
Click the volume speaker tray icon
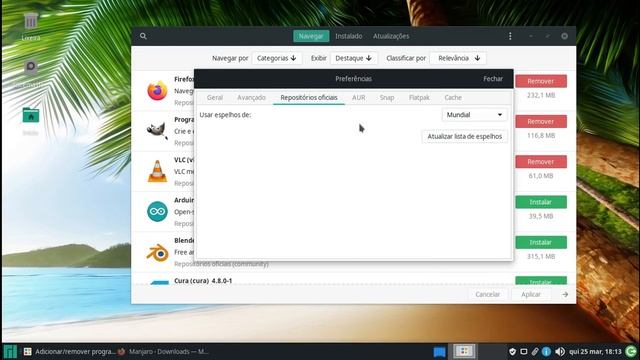pyautogui.click(x=560, y=351)
